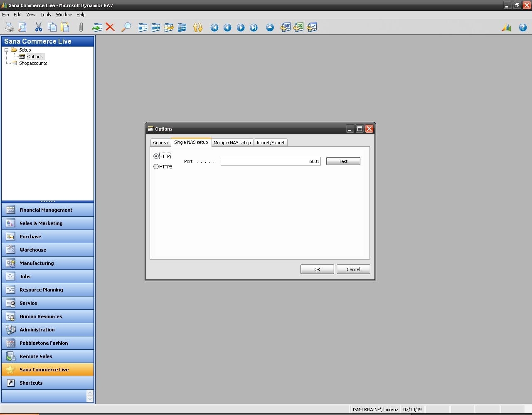The height and width of the screenshot is (415, 532).
Task: Open the Administration menu
Action: [x=47, y=330]
